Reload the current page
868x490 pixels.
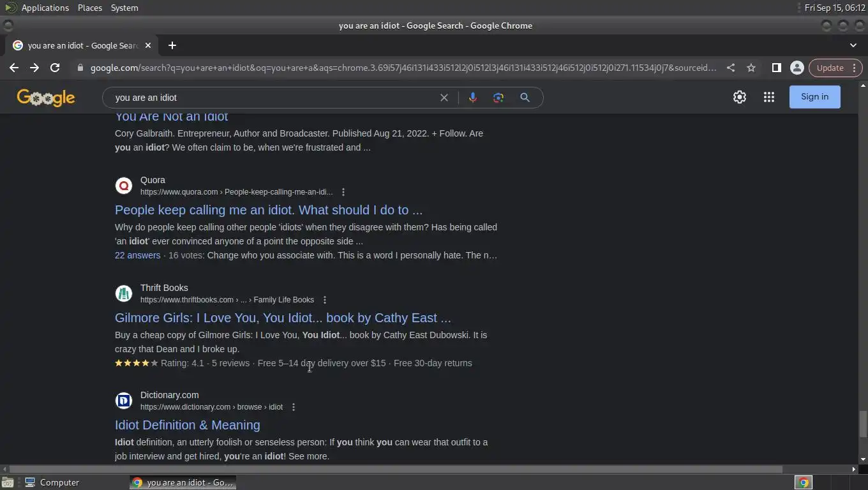click(55, 68)
